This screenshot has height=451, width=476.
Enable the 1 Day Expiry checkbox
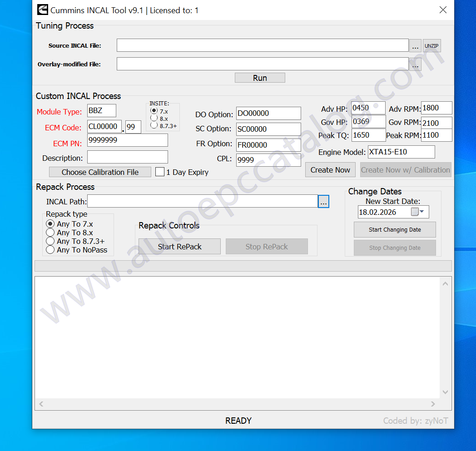159,172
